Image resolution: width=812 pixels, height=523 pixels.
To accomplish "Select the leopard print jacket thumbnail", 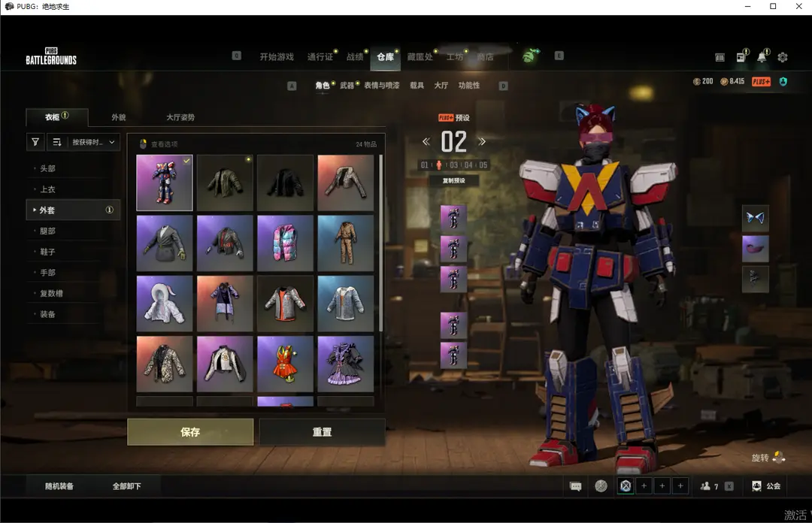I will click(165, 364).
